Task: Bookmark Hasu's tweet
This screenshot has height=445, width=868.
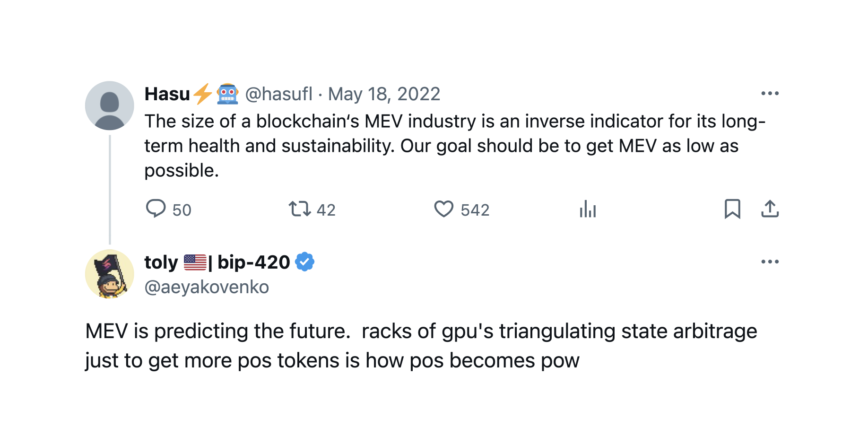Action: pos(732,209)
